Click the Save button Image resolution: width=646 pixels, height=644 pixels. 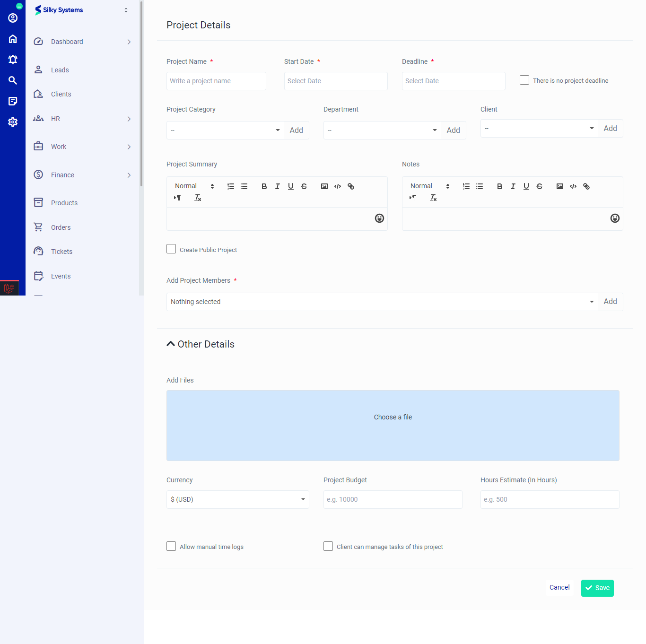[597, 588]
